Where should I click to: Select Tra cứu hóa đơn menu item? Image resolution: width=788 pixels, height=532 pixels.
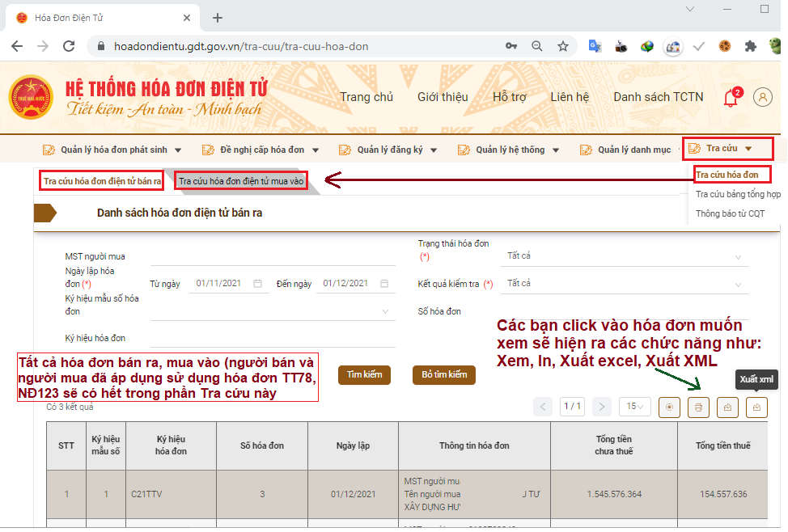(728, 174)
